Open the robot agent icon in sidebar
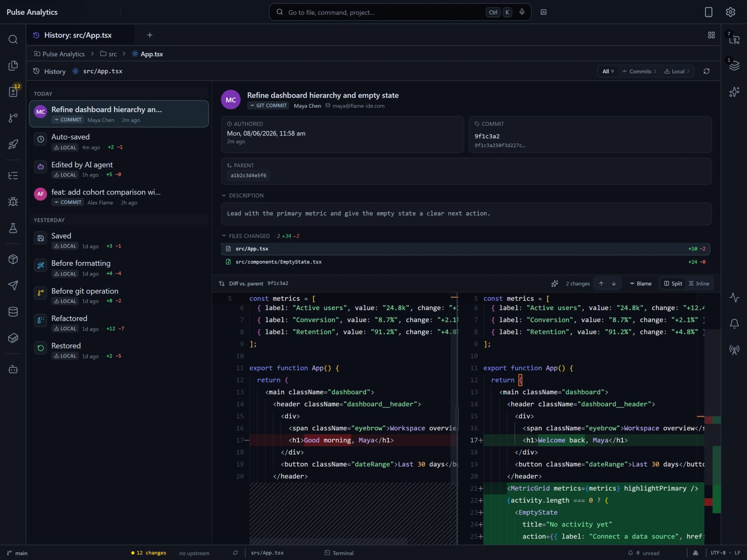Image resolution: width=747 pixels, height=560 pixels. tap(13, 369)
